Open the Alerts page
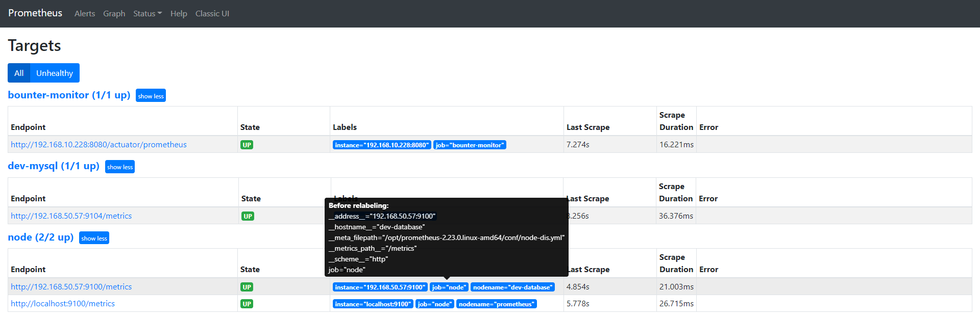Screen dimensions: 980x318 pyautogui.click(x=85, y=14)
